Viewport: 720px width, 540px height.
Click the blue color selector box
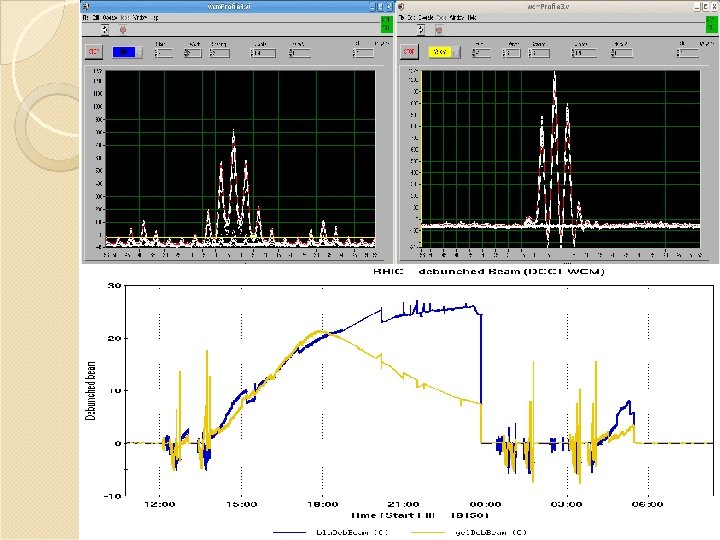(124, 52)
